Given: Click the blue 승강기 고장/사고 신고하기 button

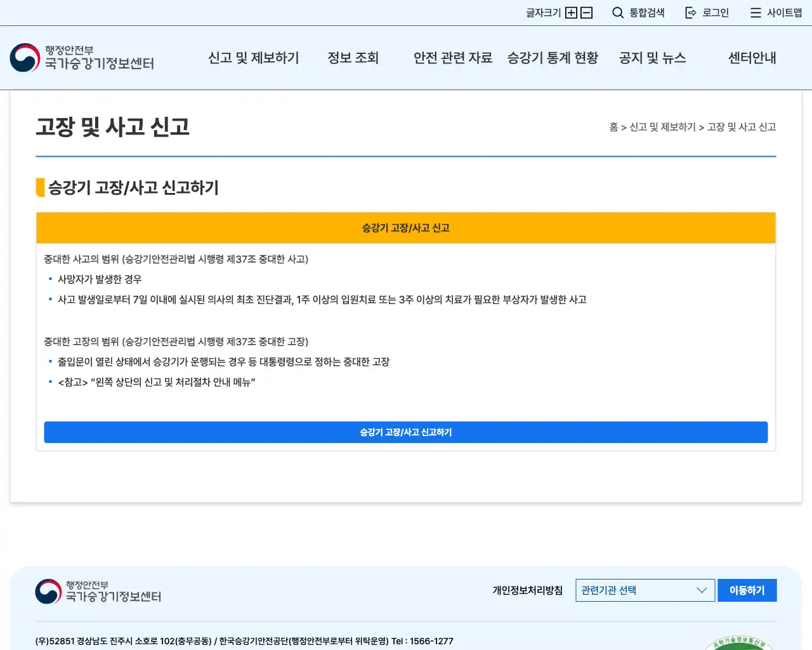Looking at the screenshot, I should tap(406, 432).
